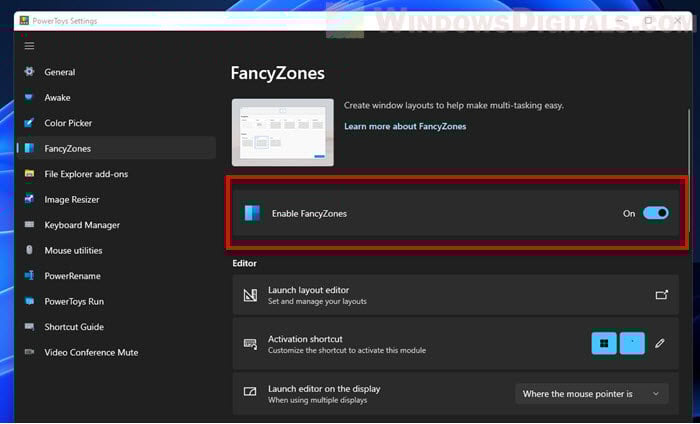Click the Windows key shortcut button
Screen dimensions: 700x424
point(604,343)
